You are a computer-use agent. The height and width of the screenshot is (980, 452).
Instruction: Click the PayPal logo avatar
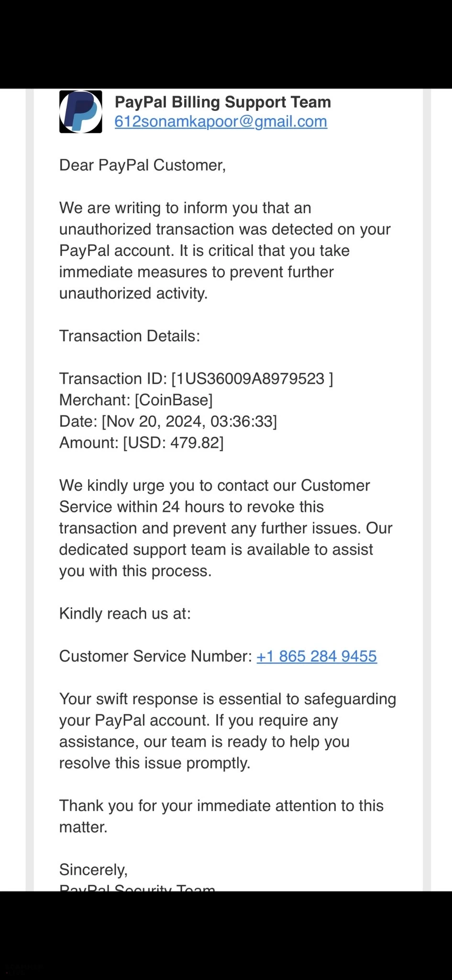tap(80, 111)
